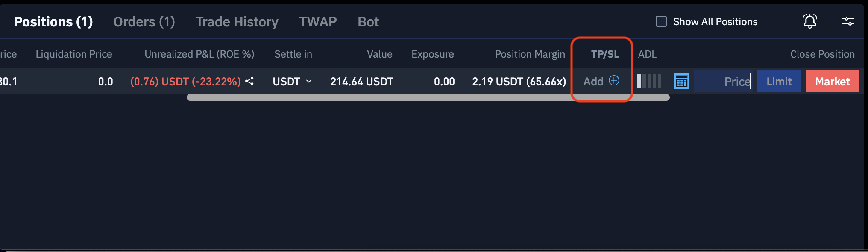Screen dimensions: 868x252
Task: Select the TWAP tab
Action: (x=318, y=22)
